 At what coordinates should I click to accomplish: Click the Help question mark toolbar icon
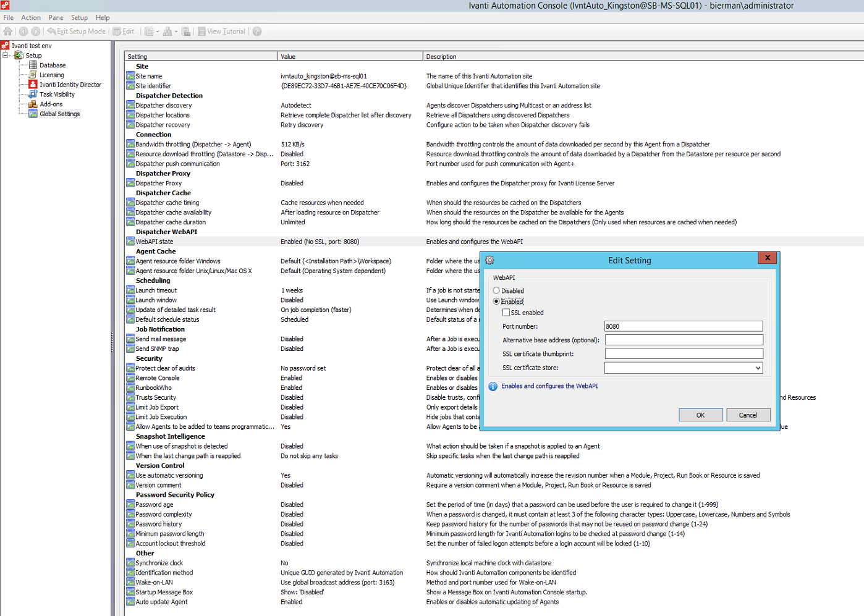tap(257, 32)
